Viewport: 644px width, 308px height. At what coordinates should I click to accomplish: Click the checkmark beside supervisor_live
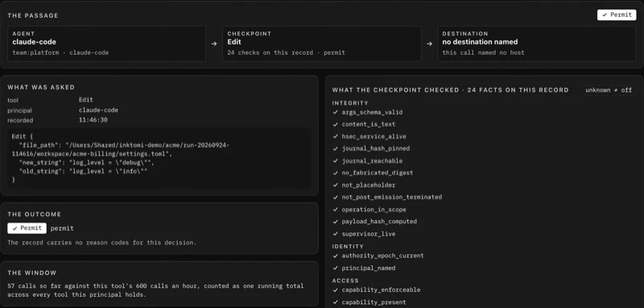pos(335,234)
